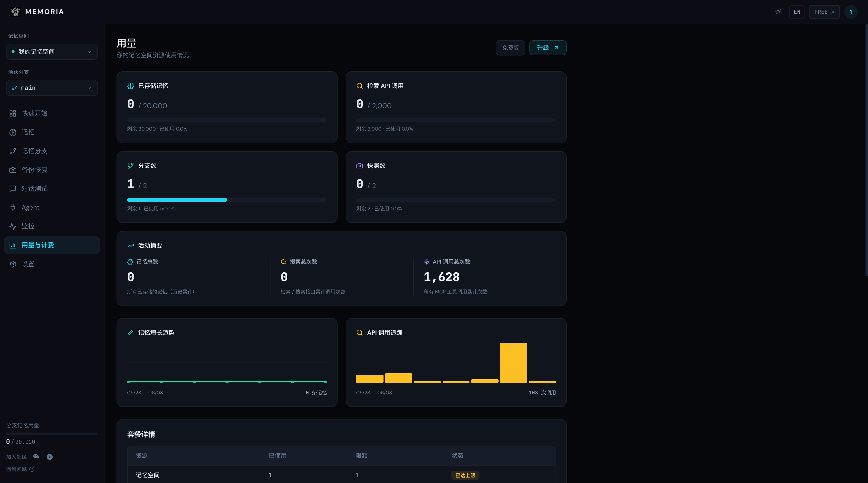This screenshot has width=868, height=483.
Task: Click the help icon next to 遇到问题
Action: [32, 469]
